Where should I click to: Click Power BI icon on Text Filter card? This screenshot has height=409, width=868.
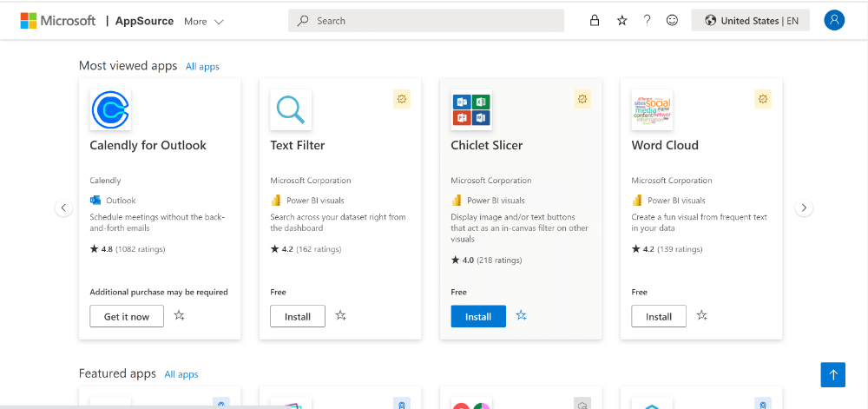(276, 200)
